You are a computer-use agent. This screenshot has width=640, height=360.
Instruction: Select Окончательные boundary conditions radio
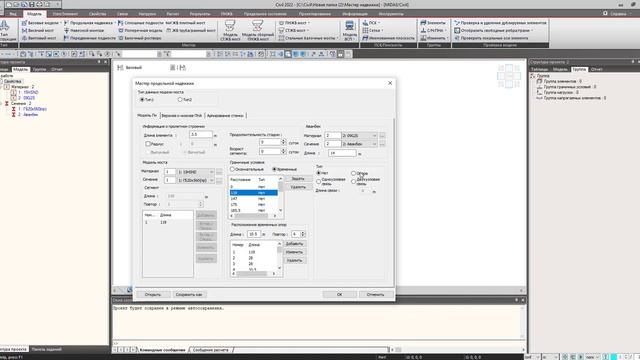(232, 169)
